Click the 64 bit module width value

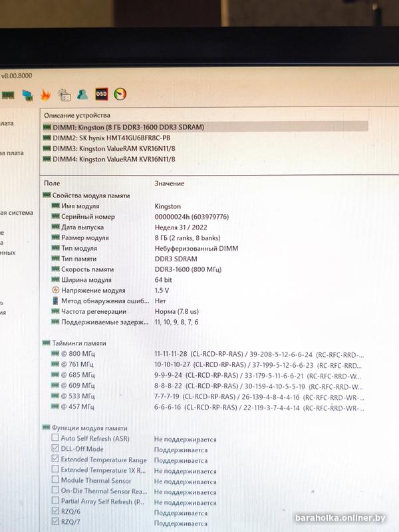coord(163,280)
